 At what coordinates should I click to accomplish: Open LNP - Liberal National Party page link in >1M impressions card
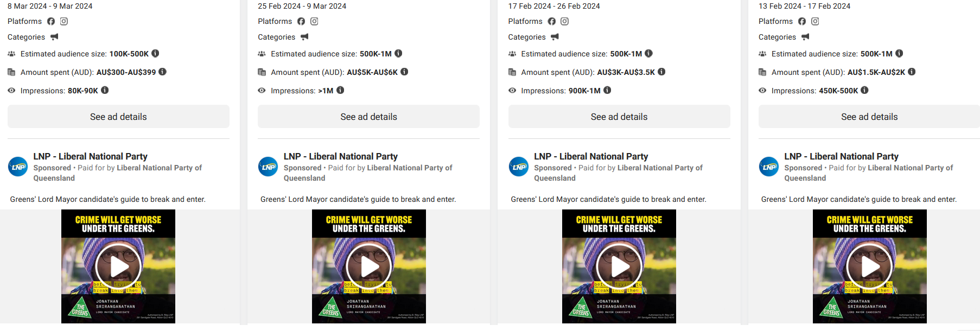341,156
